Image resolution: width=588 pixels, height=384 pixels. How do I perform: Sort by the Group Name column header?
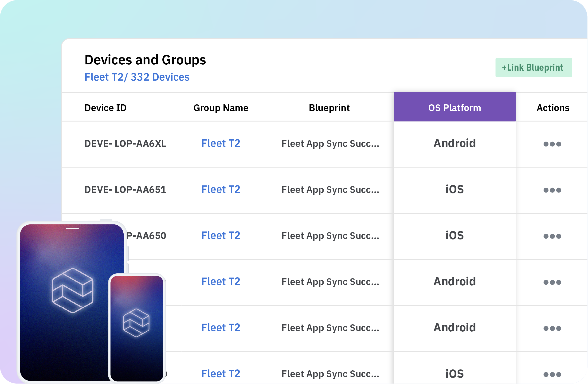click(x=221, y=107)
